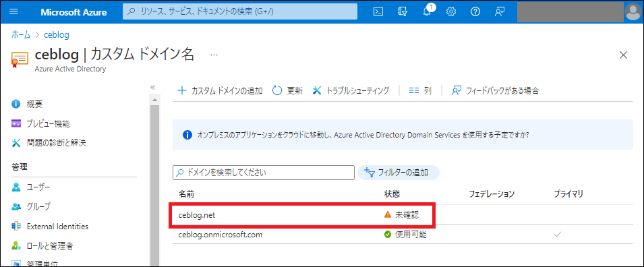Open the header feedback icon
Viewport: 644px width, 267px height.
pyautogui.click(x=500, y=12)
